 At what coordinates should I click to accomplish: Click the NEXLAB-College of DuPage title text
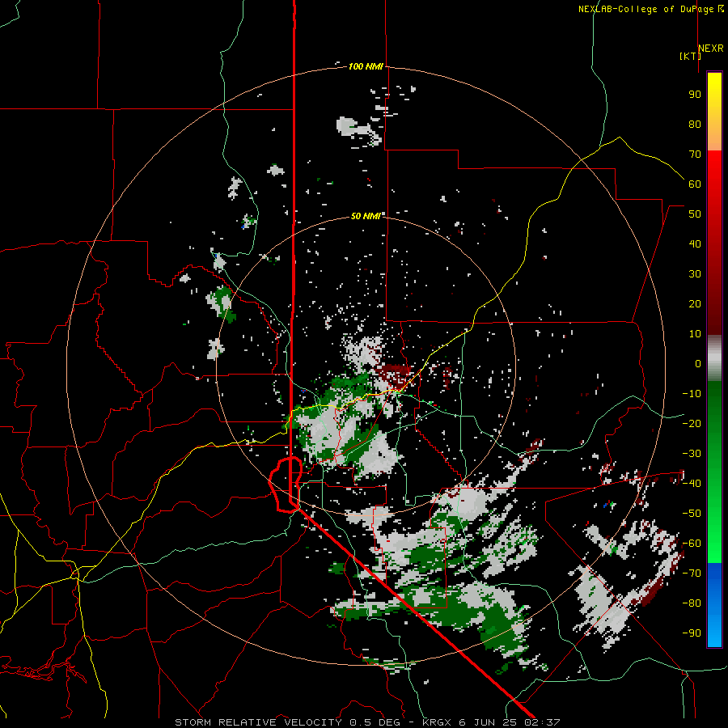point(650,9)
